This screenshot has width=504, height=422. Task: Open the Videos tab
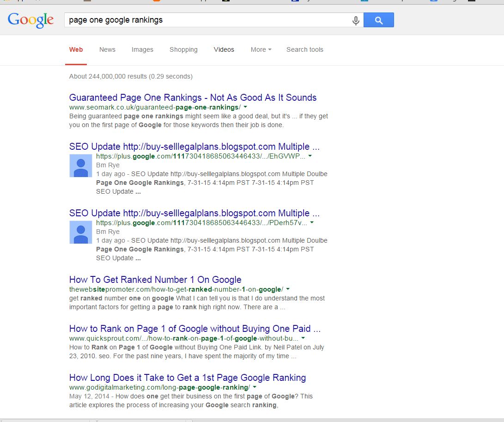coord(224,49)
